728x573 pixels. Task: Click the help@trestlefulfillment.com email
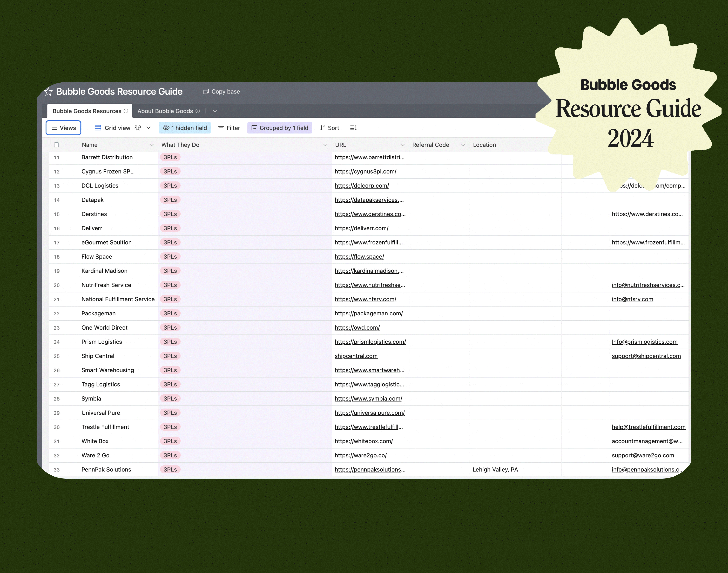[649, 427]
